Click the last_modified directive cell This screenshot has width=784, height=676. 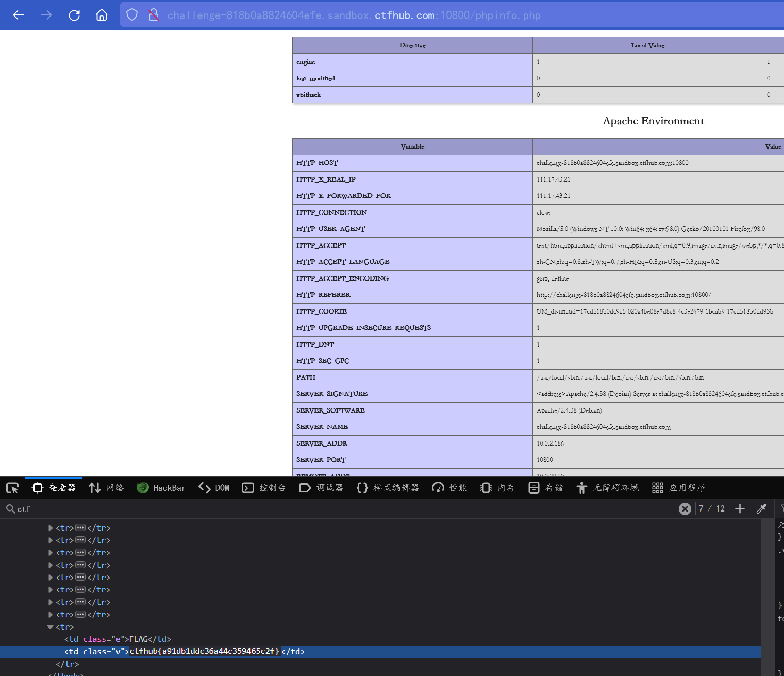412,78
